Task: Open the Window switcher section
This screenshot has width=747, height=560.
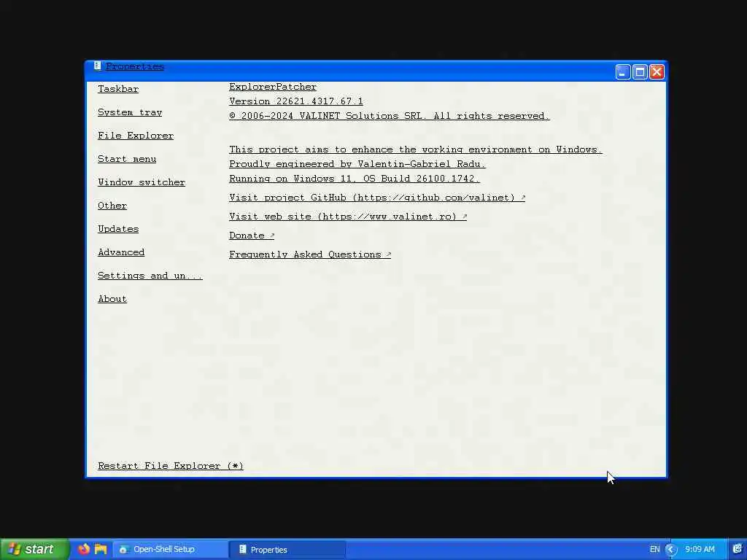Action: click(142, 182)
